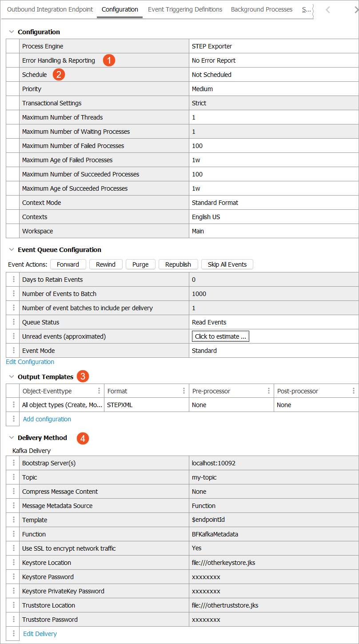Click the dots icon beside Bootstrap Server(s)
The image size is (359, 644).
13,463
